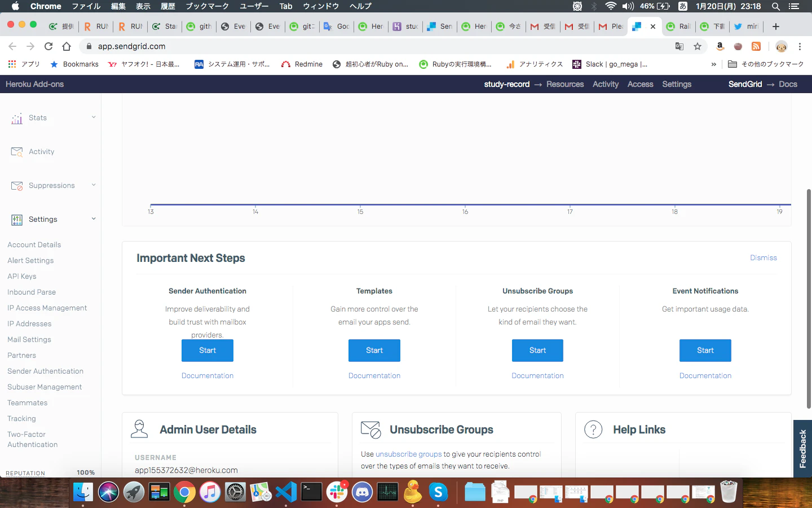Open the Redmine bookmark
Screen dimensions: 812x508
(302, 64)
